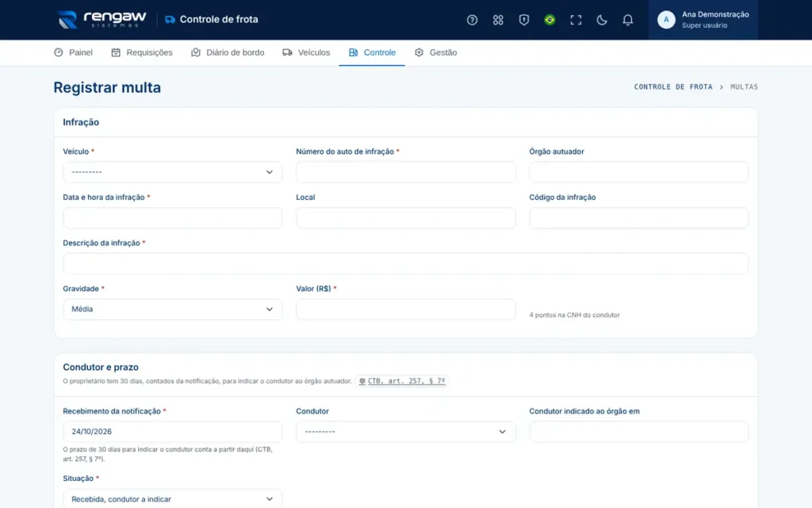
Task: Click the Condutor indicado ao órgão em field
Action: pyautogui.click(x=638, y=431)
